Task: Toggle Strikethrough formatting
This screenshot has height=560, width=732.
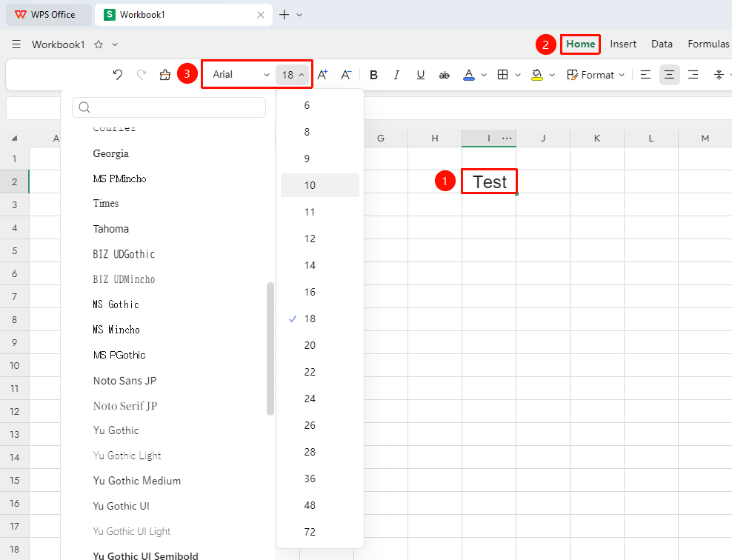Action: point(445,75)
